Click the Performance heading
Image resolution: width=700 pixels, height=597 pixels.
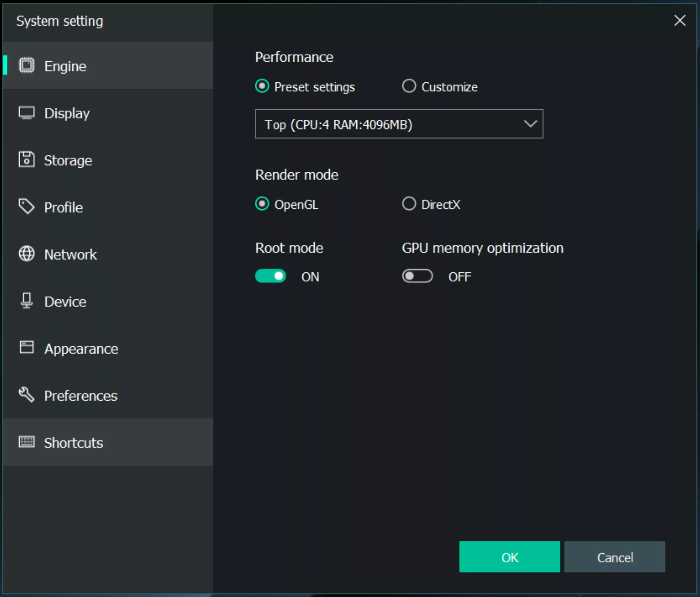coord(294,57)
